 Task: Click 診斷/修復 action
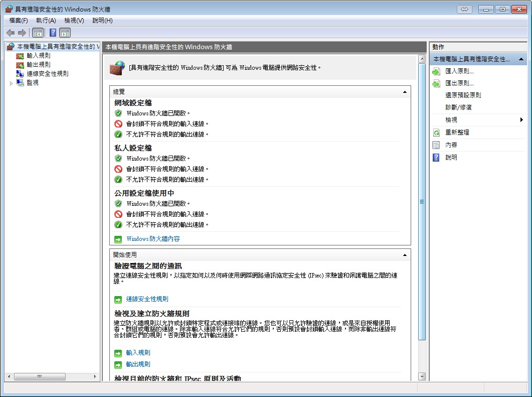[x=458, y=107]
